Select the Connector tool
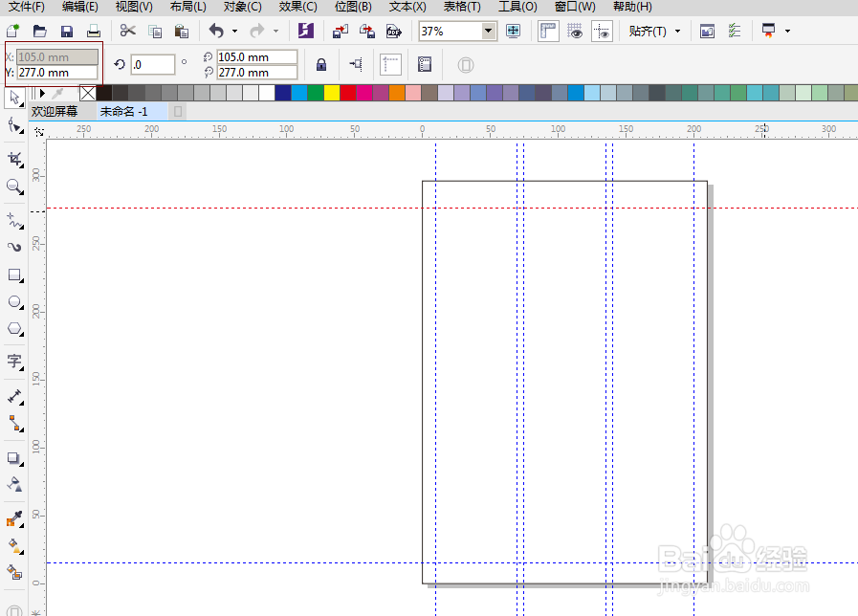The image size is (858, 616). (x=14, y=423)
